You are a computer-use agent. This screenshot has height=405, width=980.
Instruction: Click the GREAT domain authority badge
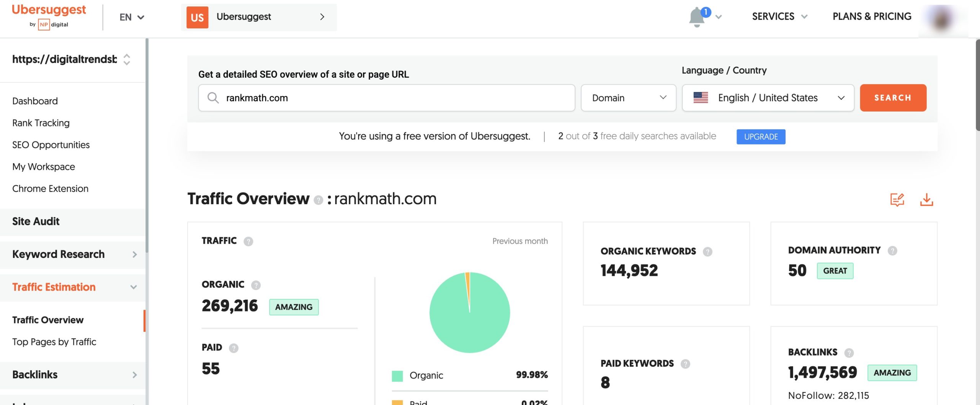835,271
